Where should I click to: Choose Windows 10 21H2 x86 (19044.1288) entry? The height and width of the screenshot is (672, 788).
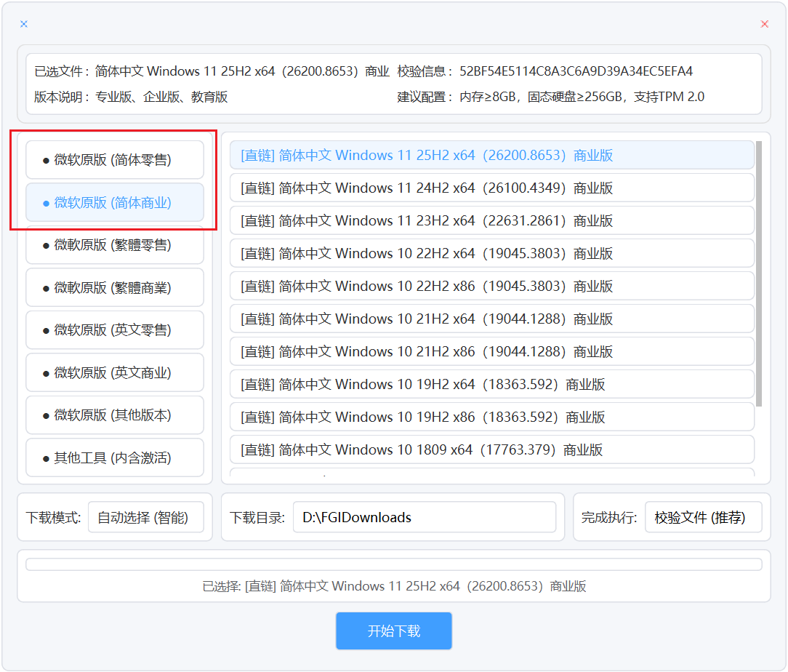[492, 351]
